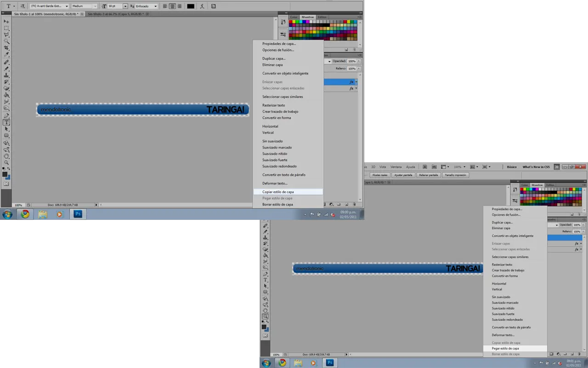Screen dimensions: 588x368
Task: Click the Tamaño impresión button
Action: [x=456, y=175]
